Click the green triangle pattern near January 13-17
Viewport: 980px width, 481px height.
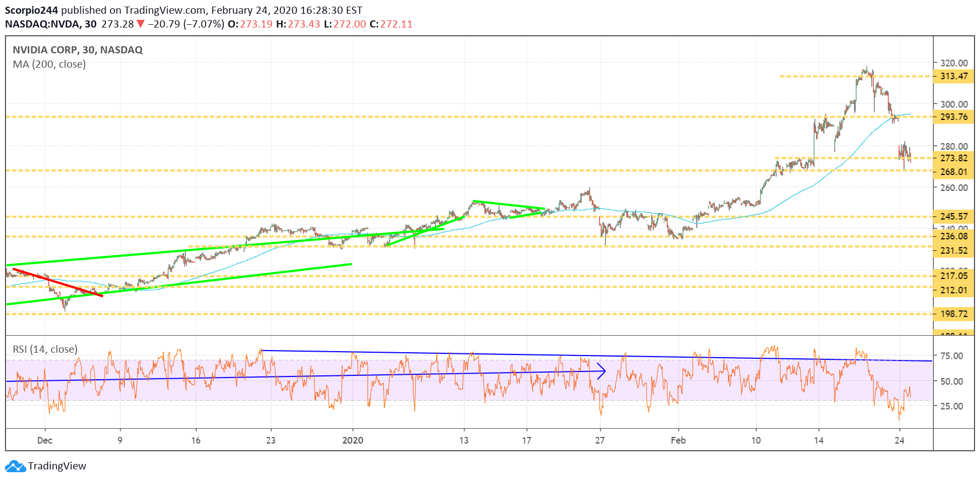click(x=509, y=209)
